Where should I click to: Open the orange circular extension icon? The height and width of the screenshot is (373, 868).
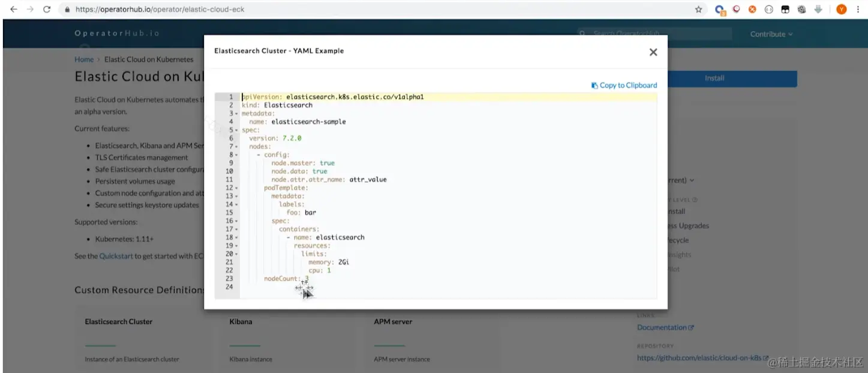[752, 10]
